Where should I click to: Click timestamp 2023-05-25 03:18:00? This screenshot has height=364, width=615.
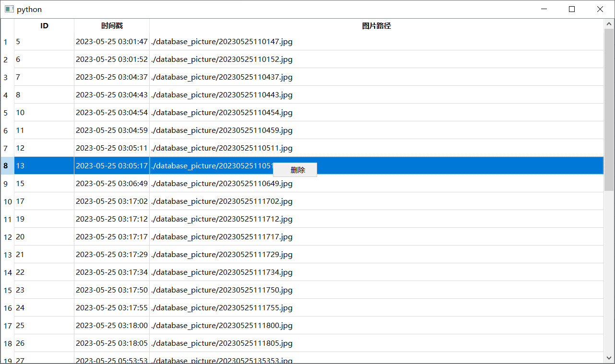(x=112, y=326)
